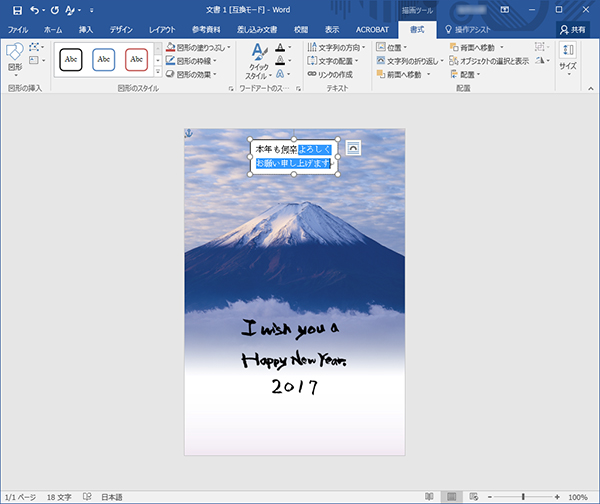Screen dimensions: 600x504
Task: Click the proofing check icon in status bar
Action: pos(88,497)
